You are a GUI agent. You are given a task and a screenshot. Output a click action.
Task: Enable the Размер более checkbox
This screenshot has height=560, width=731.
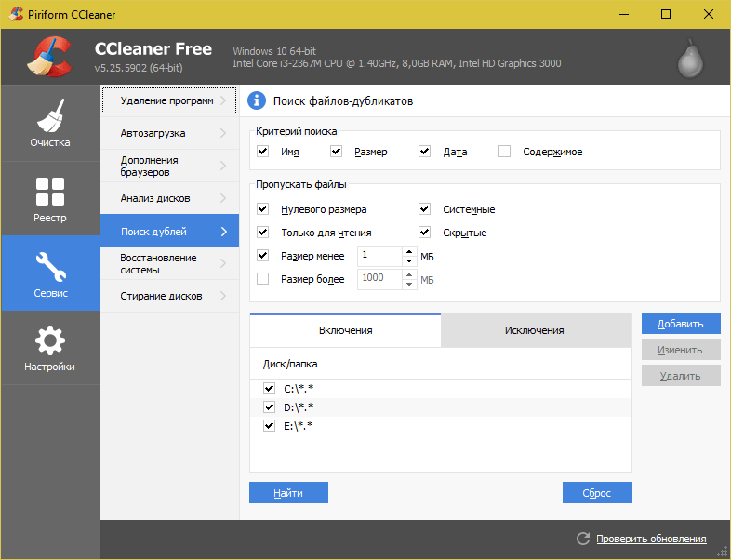coord(263,278)
